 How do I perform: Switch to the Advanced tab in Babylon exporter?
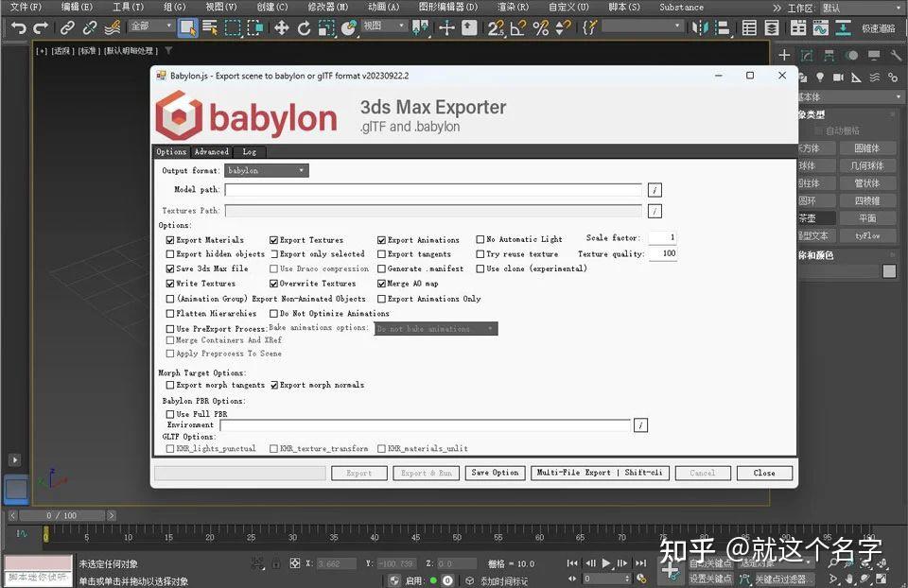coord(211,151)
